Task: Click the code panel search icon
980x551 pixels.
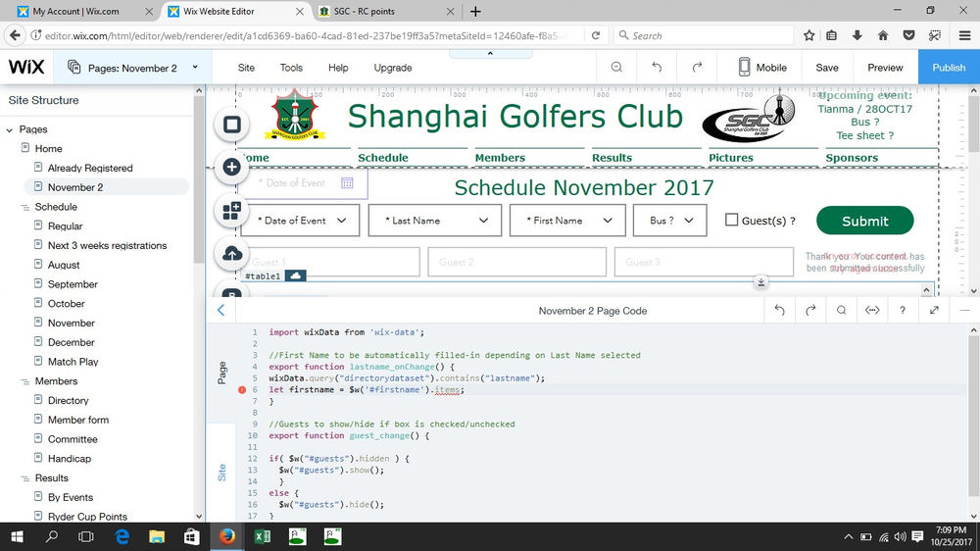Action: pyautogui.click(x=841, y=310)
